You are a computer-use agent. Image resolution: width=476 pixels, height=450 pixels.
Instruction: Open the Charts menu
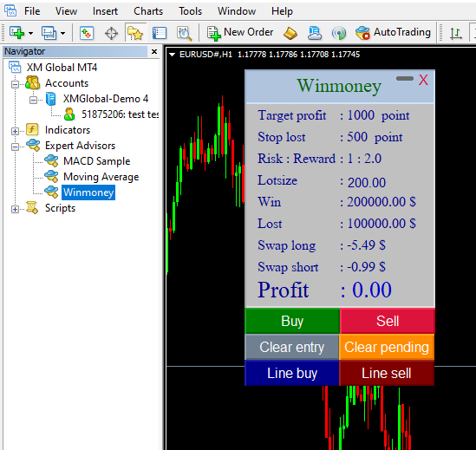click(x=148, y=11)
